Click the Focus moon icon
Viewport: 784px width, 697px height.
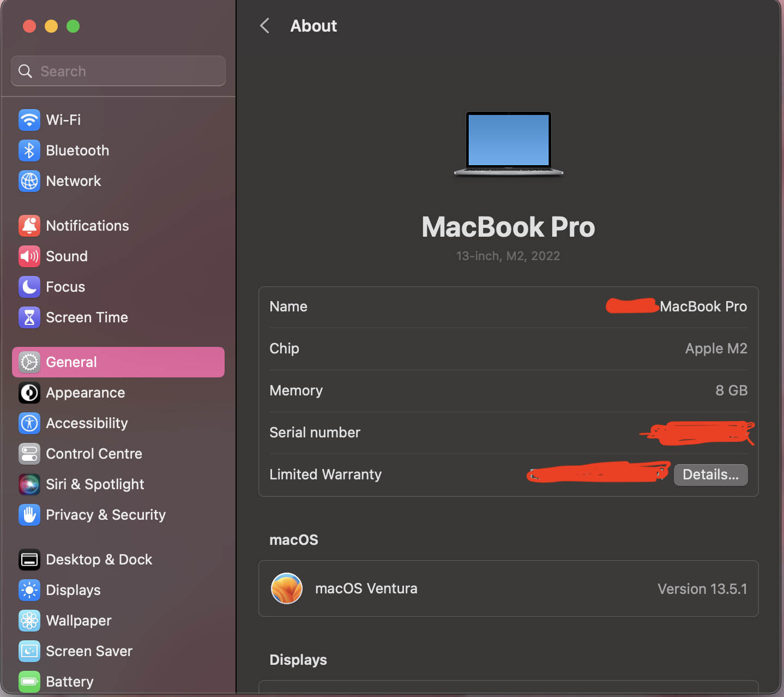point(29,287)
